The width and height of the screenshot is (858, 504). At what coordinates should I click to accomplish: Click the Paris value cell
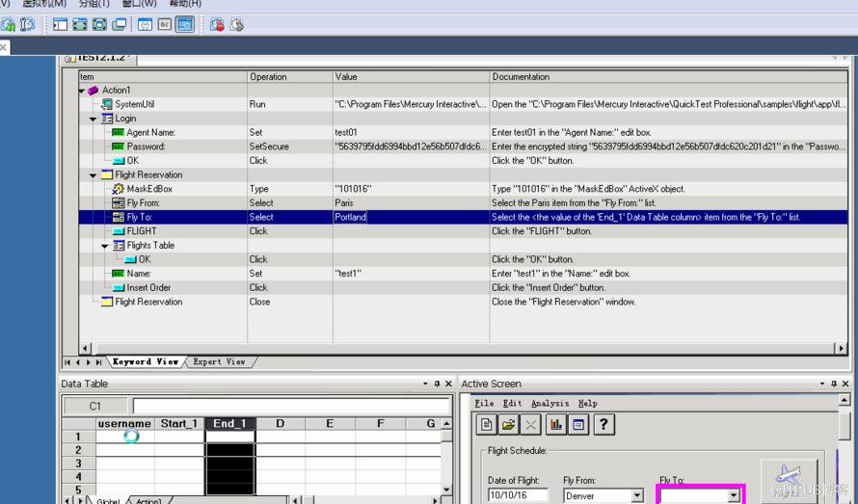tap(411, 203)
